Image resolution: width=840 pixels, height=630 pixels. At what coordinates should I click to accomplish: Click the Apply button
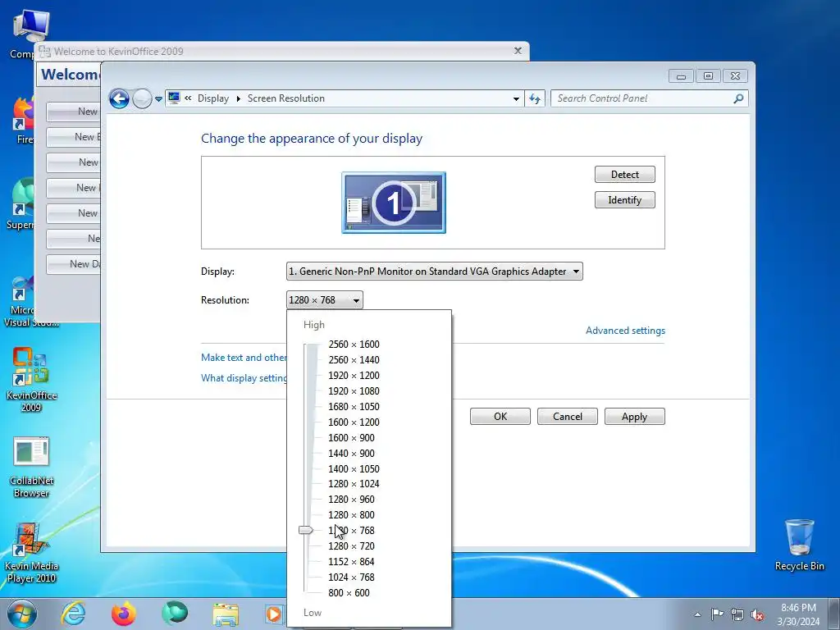[x=635, y=417]
